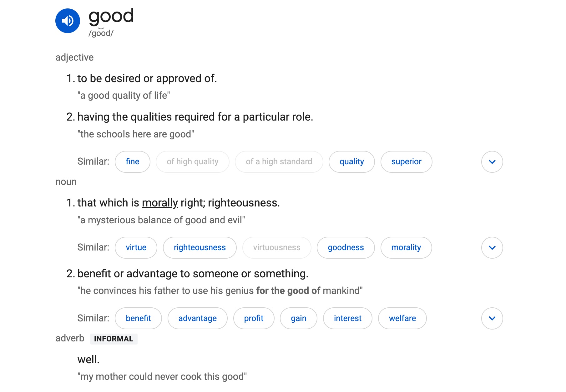
Task: Select the 'fine' similar word chip
Action: (132, 161)
